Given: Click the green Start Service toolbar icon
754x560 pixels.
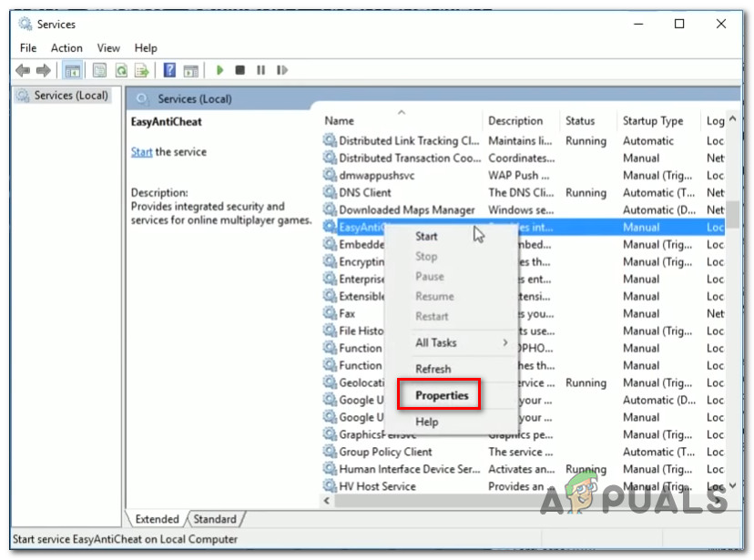Looking at the screenshot, I should click(x=219, y=70).
